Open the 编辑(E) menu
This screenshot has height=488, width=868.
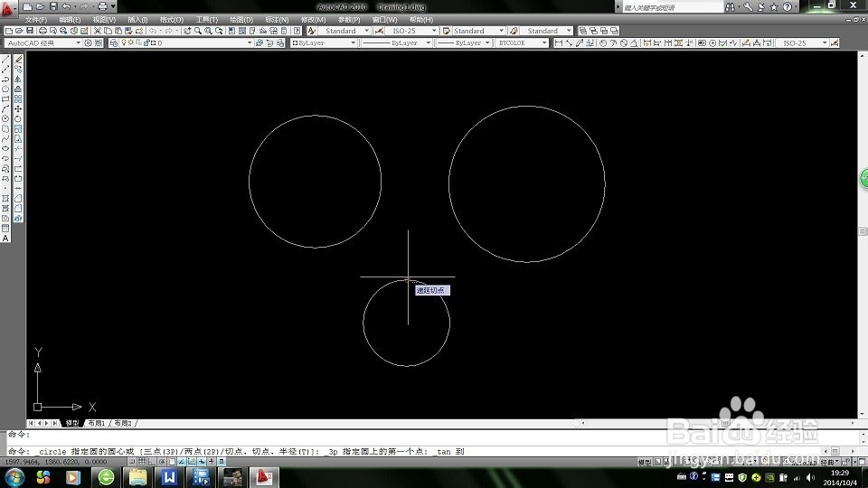coord(70,19)
